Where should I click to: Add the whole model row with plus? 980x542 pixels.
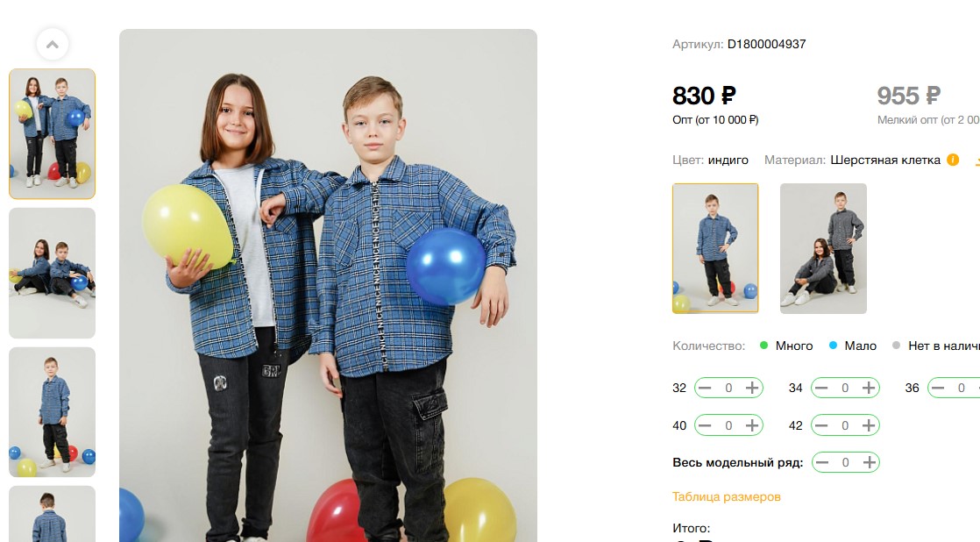[870, 462]
